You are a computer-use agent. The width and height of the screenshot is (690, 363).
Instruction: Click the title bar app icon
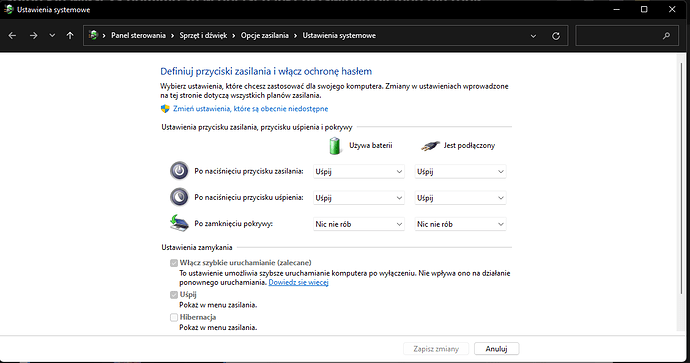(8, 9)
